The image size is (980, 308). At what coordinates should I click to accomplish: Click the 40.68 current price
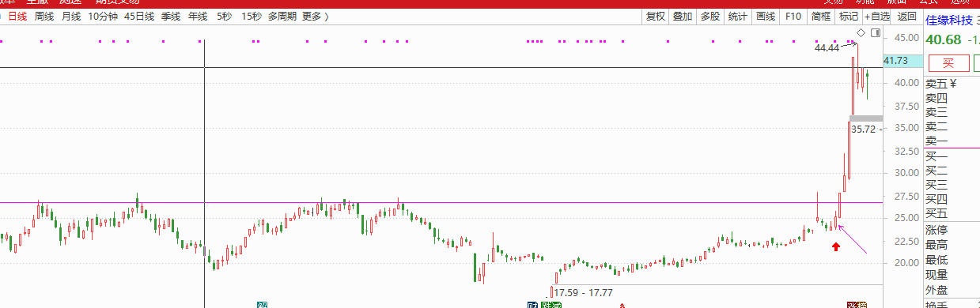click(944, 40)
